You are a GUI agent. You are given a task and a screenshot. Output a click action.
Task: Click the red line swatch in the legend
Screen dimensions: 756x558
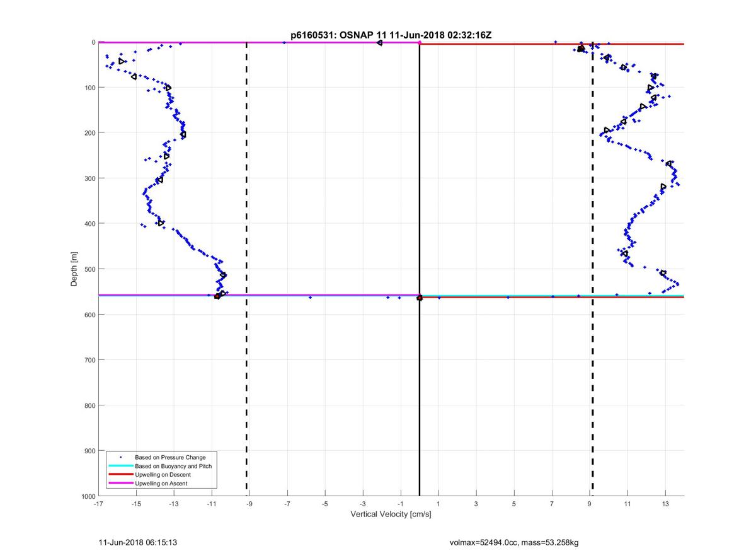[120, 474]
